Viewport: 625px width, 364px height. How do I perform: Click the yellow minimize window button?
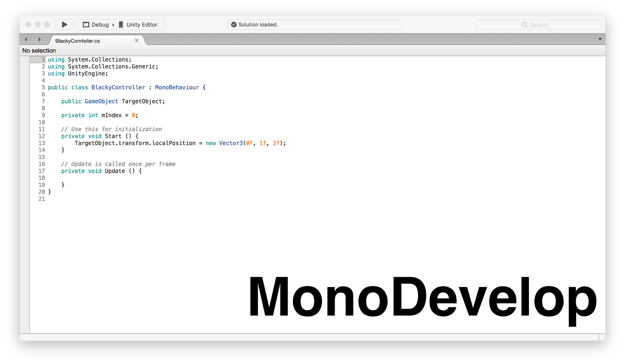coord(37,25)
